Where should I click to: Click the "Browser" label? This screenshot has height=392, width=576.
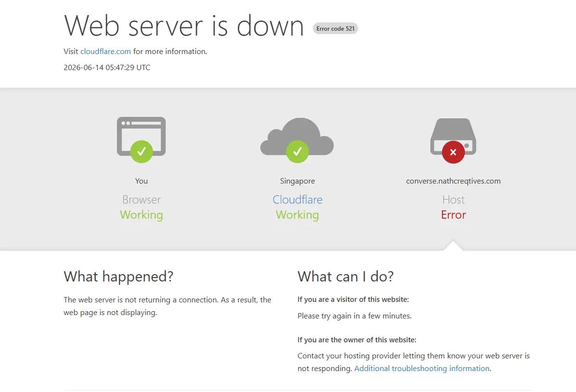point(141,199)
